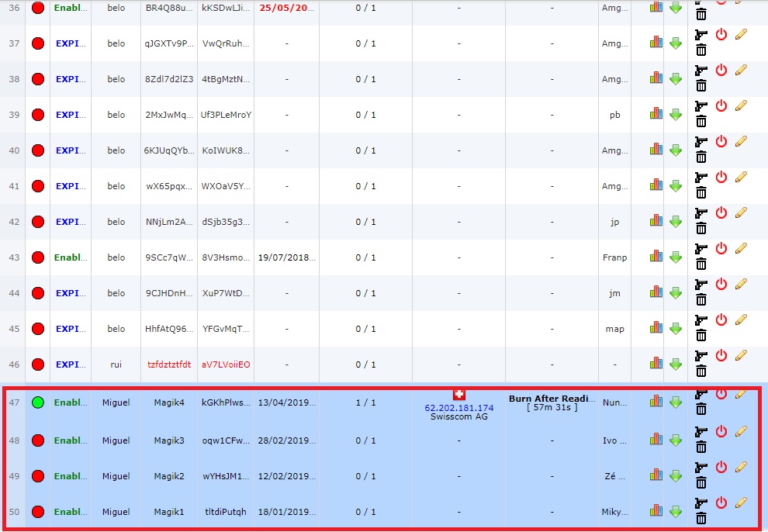Open the statistics chart icon for row 38
This screenshot has width=768, height=532.
coord(656,78)
